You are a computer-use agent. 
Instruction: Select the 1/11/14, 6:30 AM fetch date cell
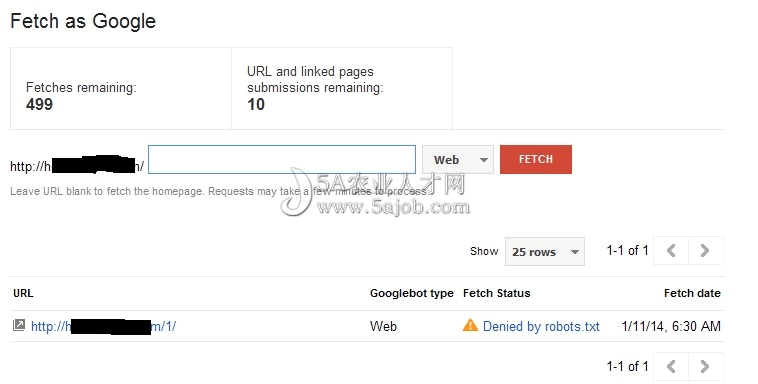pos(671,326)
